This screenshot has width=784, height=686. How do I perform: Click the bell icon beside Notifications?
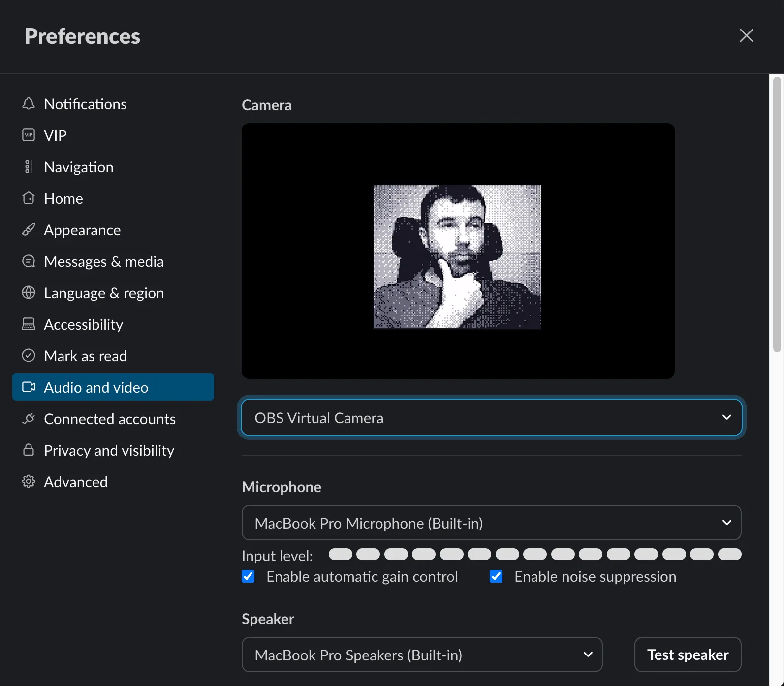coord(29,104)
